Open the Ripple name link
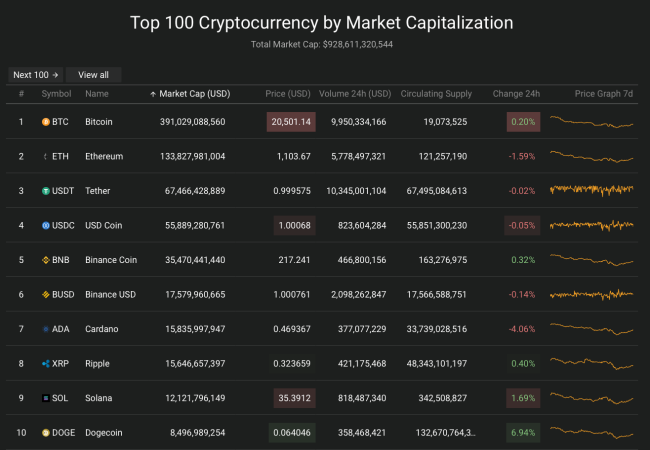 coord(97,363)
